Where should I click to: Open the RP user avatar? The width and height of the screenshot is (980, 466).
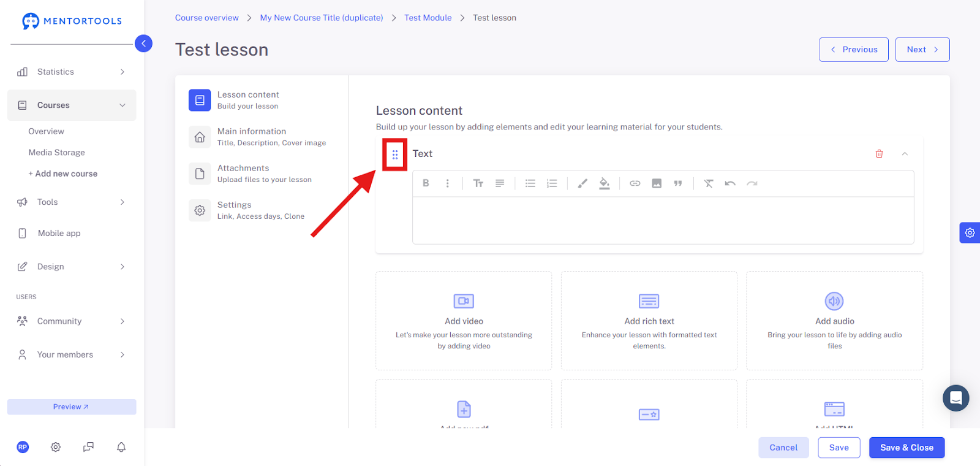pyautogui.click(x=23, y=447)
